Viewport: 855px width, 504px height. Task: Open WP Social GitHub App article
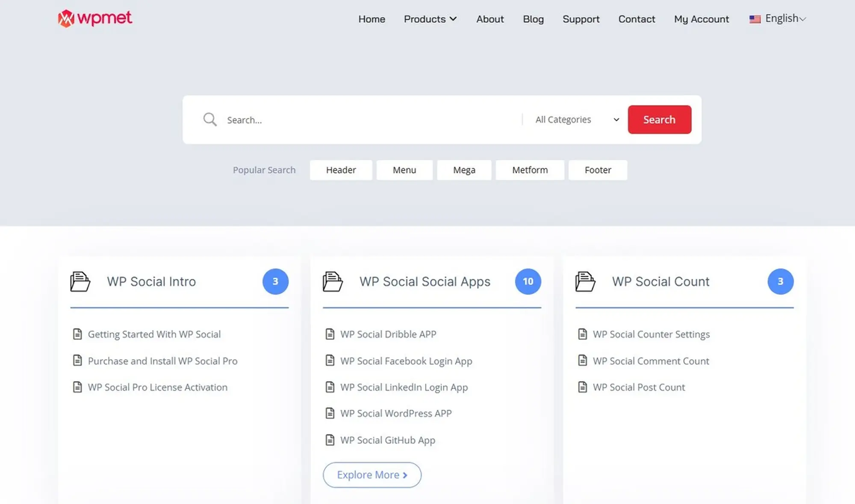[388, 440]
